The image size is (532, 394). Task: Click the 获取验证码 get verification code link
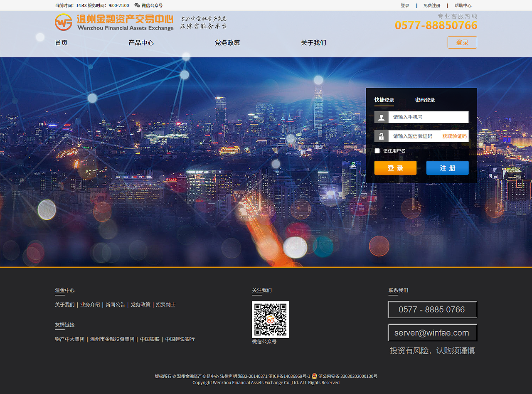(x=454, y=136)
